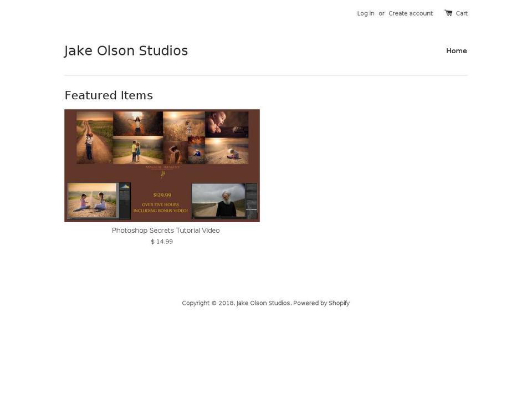Click the product collage thumbnail image
The image size is (532, 399).
coord(162,165)
